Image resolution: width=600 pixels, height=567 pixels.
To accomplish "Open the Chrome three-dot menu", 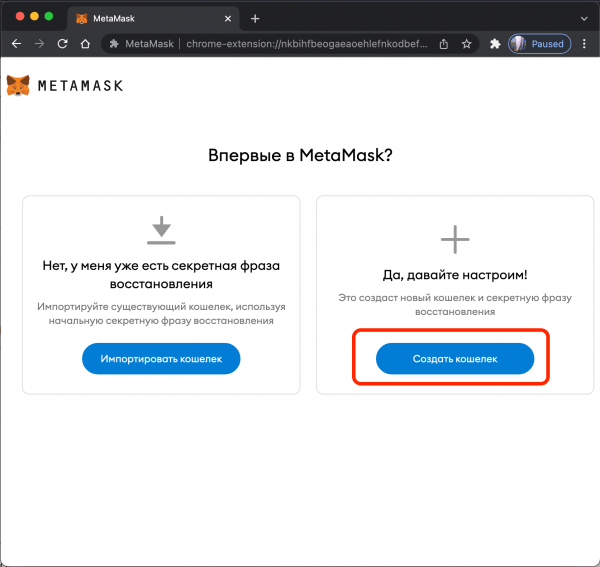I will 584,44.
